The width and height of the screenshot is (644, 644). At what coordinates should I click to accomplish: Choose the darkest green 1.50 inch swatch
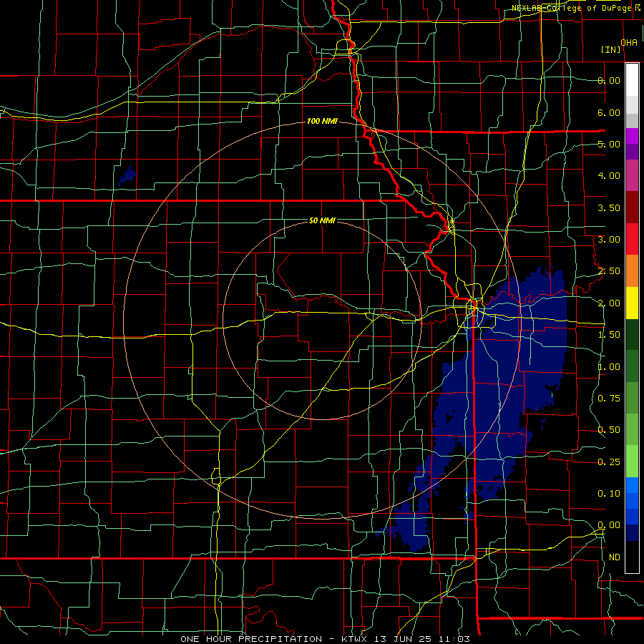[x=632, y=334]
